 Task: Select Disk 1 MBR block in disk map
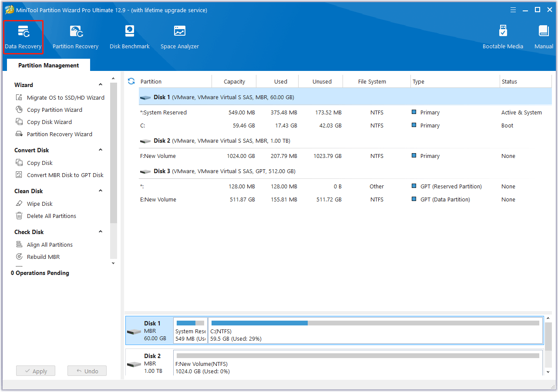[x=149, y=331]
